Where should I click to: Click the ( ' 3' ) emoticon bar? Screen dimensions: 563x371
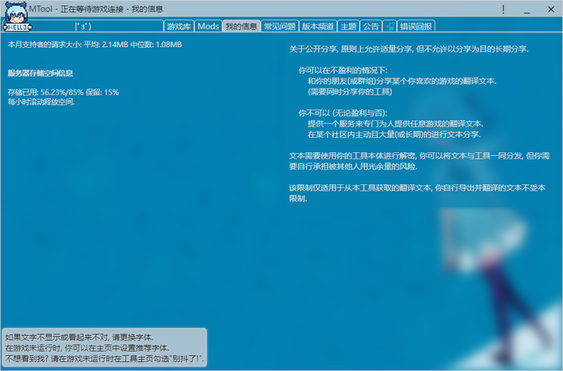coord(83,26)
